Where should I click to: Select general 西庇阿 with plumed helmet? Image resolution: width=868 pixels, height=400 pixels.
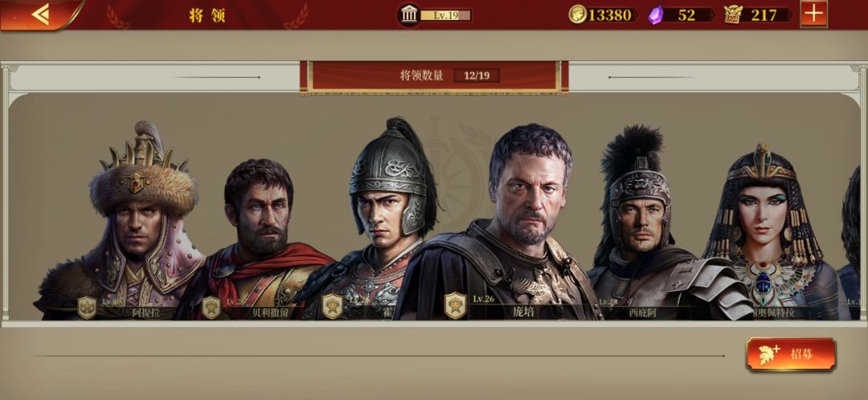click(x=648, y=224)
